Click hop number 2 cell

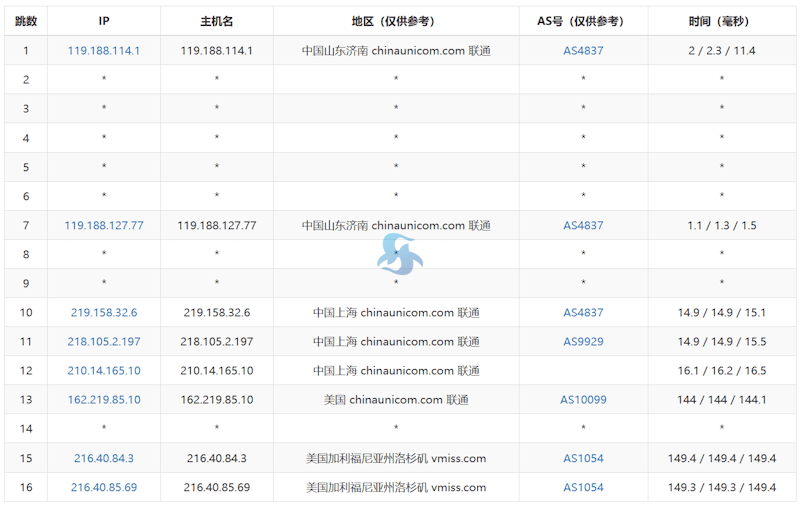(26, 80)
